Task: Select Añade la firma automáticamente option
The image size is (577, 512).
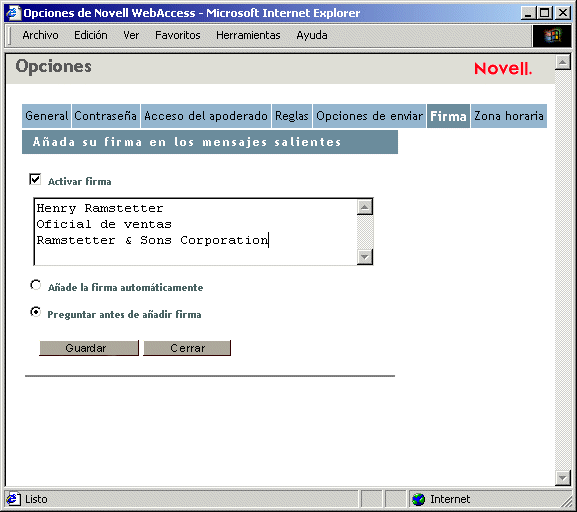Action: [36, 285]
